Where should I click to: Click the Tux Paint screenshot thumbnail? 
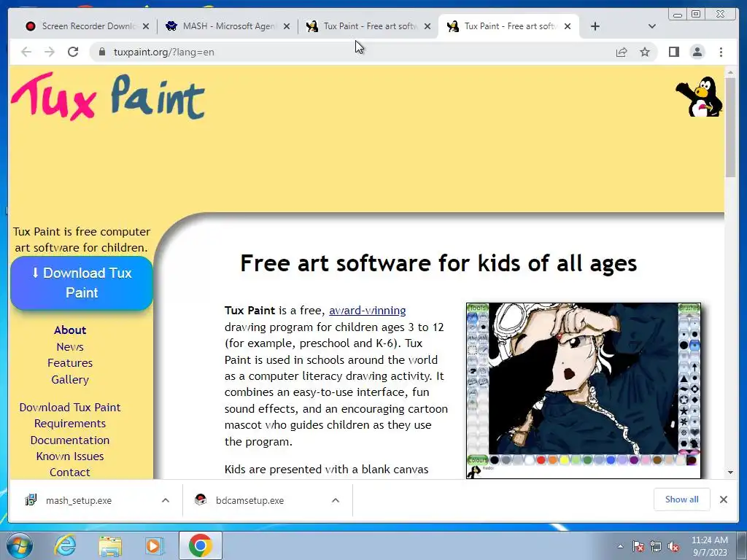click(x=584, y=391)
